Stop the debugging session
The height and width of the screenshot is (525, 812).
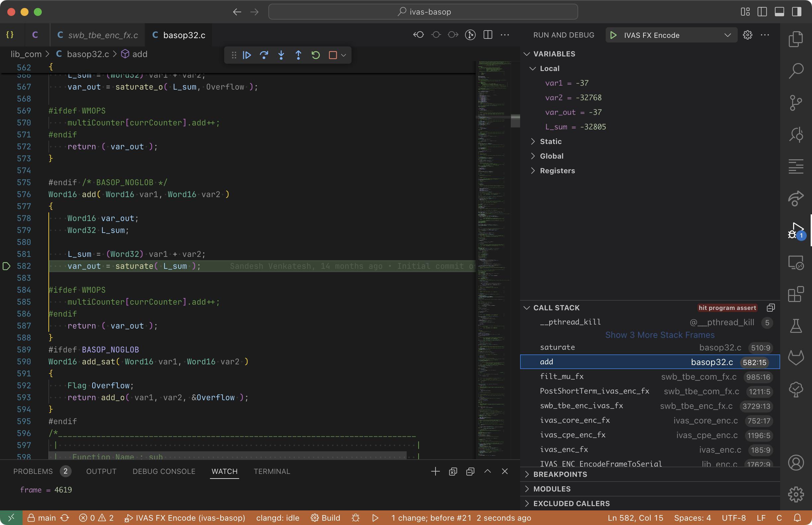333,55
